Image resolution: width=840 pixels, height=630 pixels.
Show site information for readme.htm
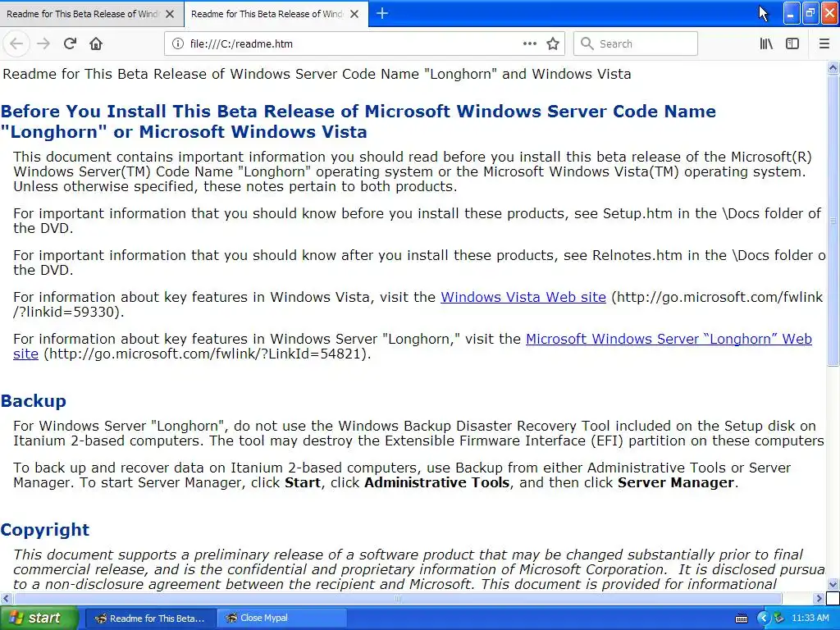[178, 44]
